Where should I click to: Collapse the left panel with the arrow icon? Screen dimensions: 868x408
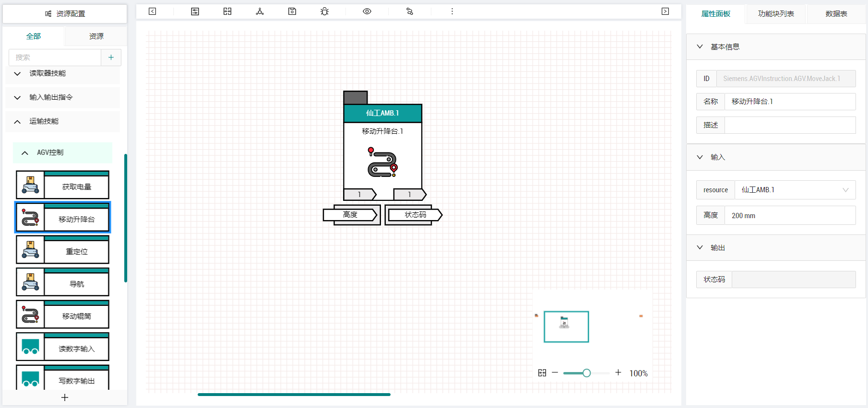point(153,12)
